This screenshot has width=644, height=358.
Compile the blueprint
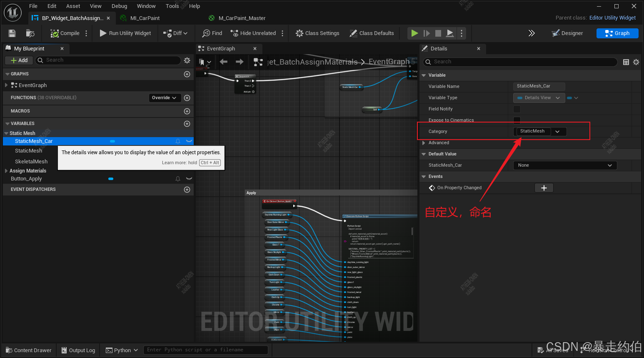65,33
